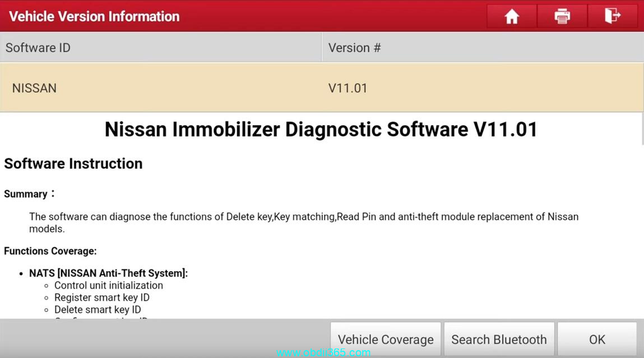Exit using the door-arrow icon
The image size is (644, 358).
pos(613,16)
